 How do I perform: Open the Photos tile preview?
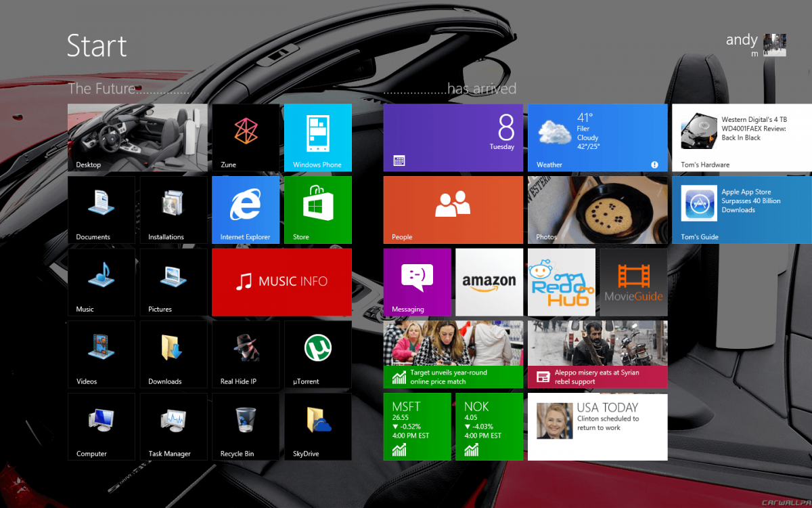[x=597, y=210]
